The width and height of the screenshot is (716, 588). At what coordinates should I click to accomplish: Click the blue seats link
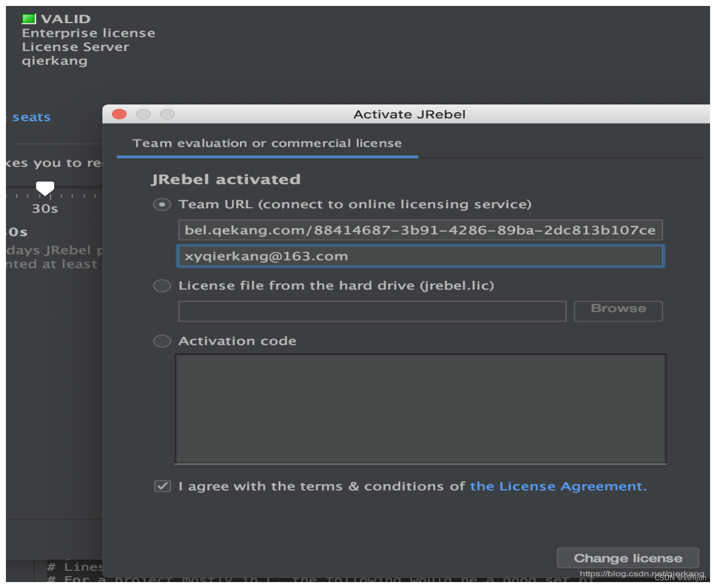(x=31, y=117)
